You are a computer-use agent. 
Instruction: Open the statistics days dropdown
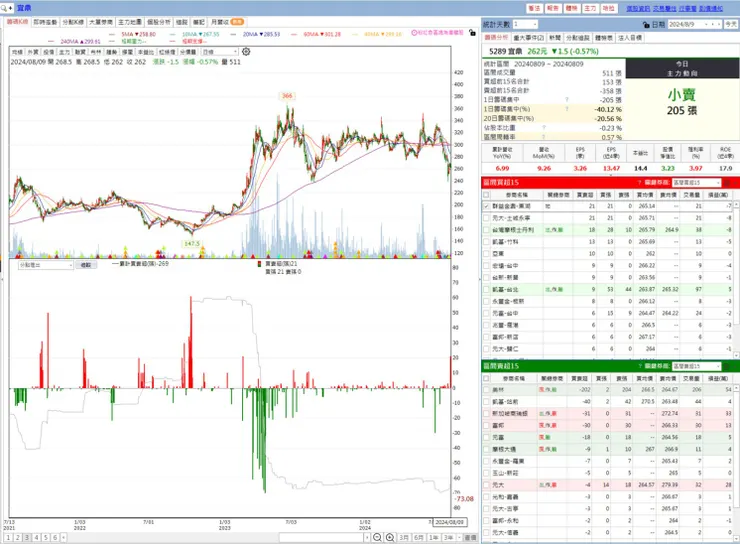[525, 24]
